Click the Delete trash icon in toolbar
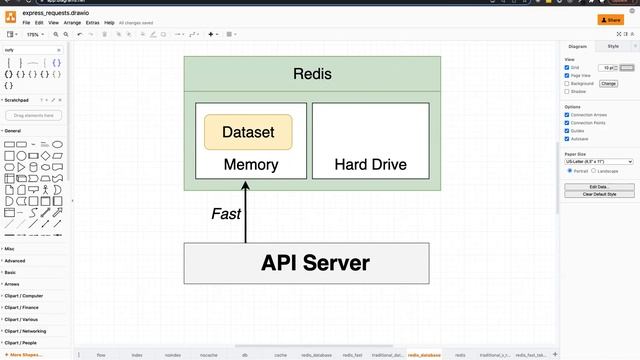Image resolution: width=640 pixels, height=360 pixels. (x=104, y=35)
